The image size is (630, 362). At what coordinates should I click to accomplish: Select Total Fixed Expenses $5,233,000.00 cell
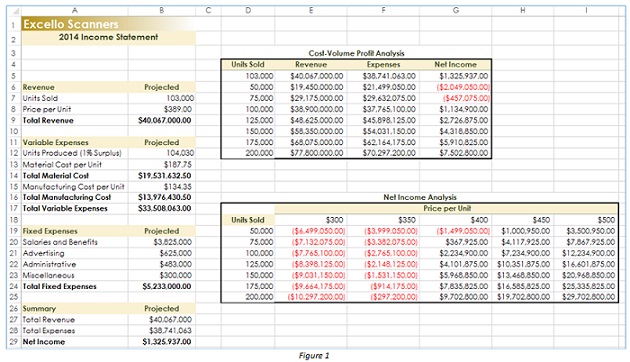point(162,286)
